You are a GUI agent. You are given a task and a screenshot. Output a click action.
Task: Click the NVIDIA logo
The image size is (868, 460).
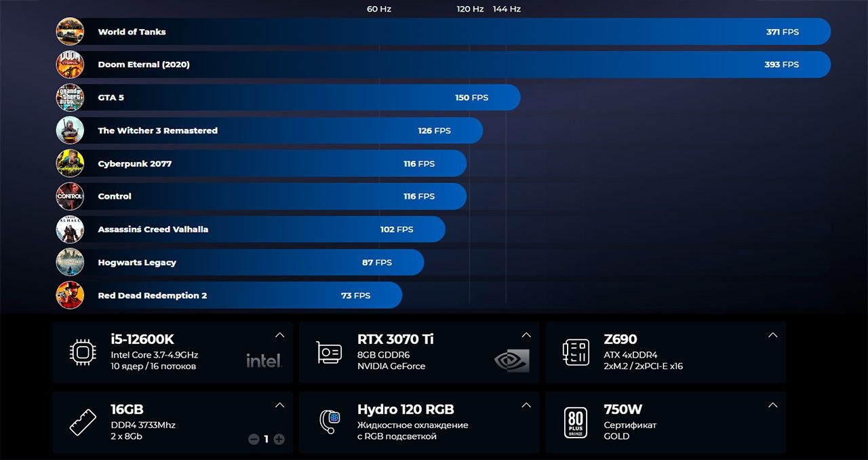point(511,360)
